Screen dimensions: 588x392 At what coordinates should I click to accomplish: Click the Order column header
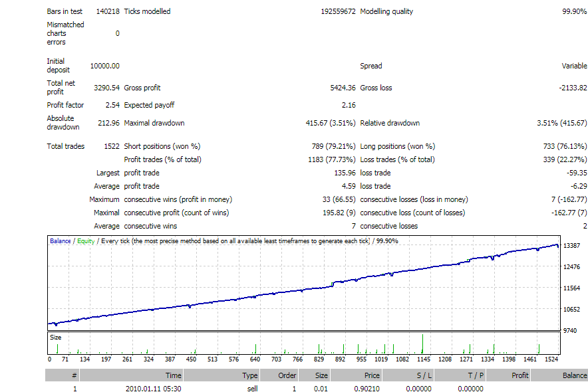[279, 375]
